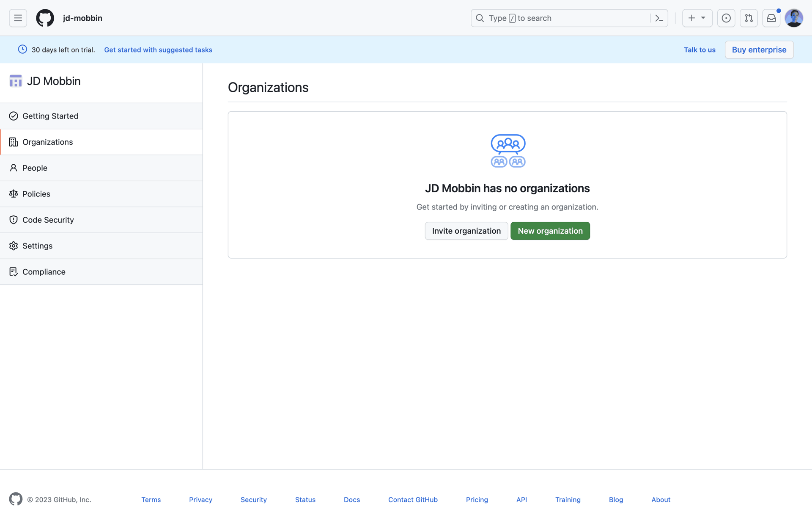Open the Pricing footer link
The image size is (812, 508).
click(x=477, y=500)
